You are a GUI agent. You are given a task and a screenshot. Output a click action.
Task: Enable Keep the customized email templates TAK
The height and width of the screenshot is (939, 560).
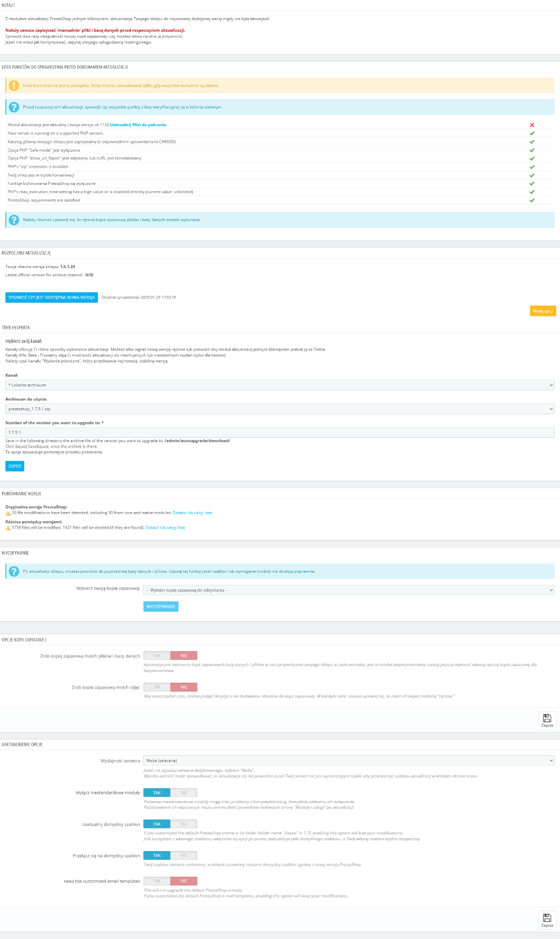pyautogui.click(x=157, y=881)
